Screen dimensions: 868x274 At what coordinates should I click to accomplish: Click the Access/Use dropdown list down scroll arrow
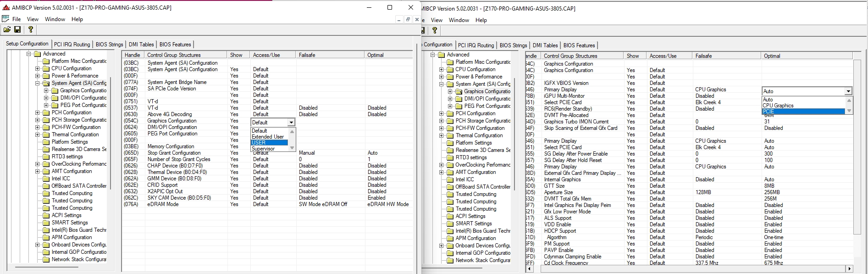coord(292,148)
